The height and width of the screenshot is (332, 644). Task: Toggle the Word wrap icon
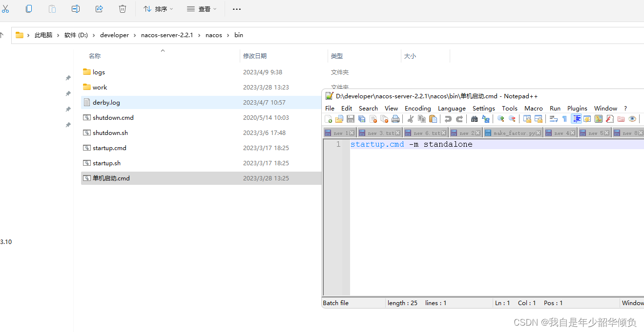pos(554,119)
